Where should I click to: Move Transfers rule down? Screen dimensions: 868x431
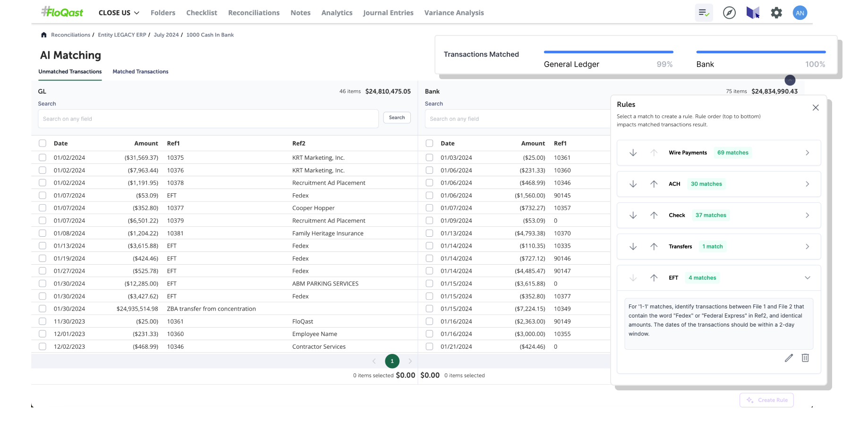coord(633,246)
